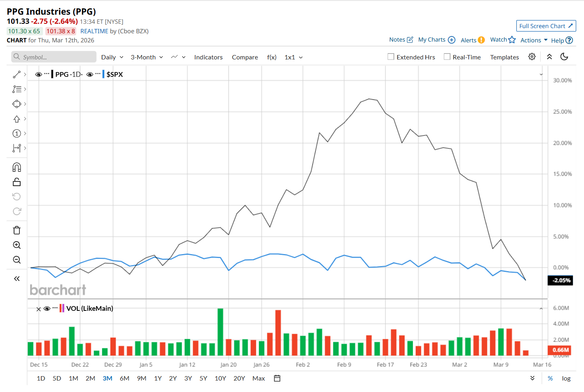This screenshot has width=584, height=392.
Task: Click the VOL indicator color swatch
Action: tap(62, 308)
